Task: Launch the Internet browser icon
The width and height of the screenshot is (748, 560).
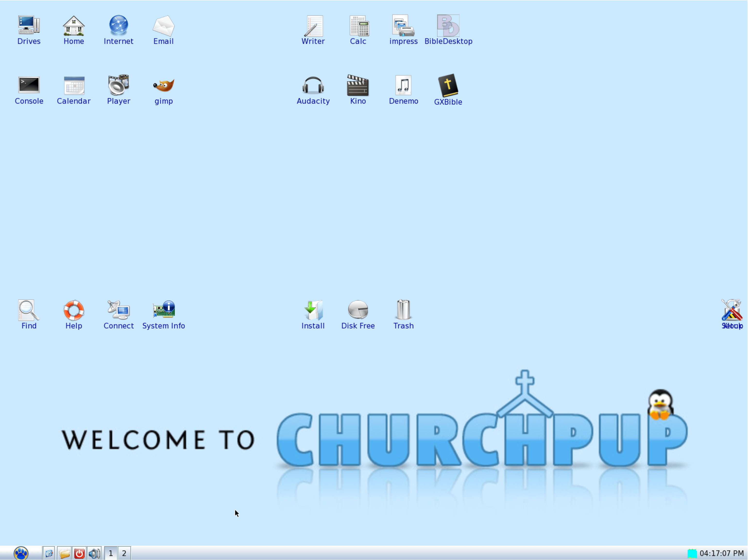Action: [118, 25]
